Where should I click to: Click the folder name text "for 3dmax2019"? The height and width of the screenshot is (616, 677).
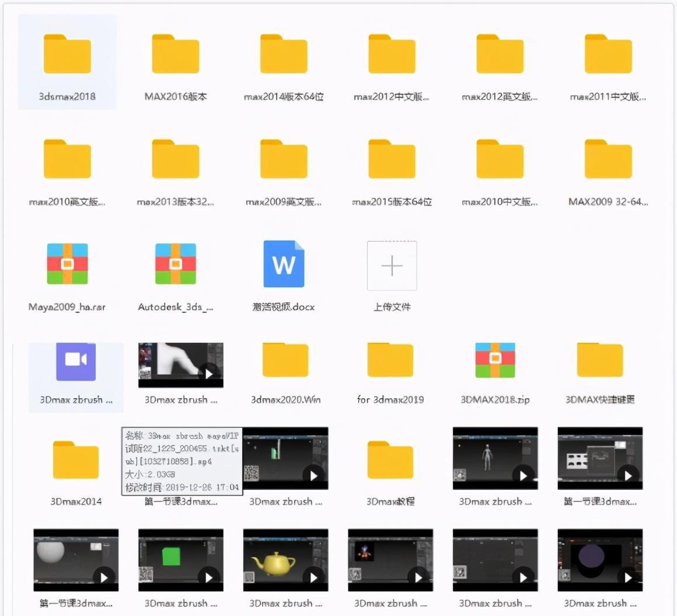click(x=390, y=399)
